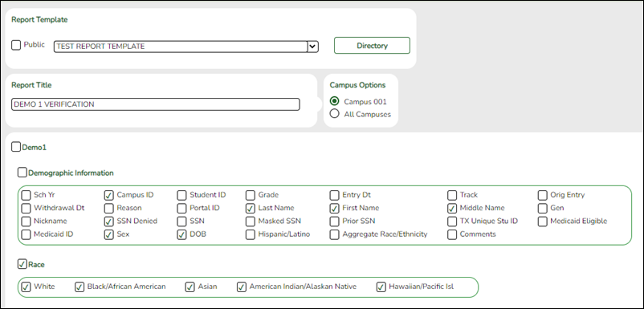
Task: Uncheck the DOB checkbox
Action: coord(181,234)
